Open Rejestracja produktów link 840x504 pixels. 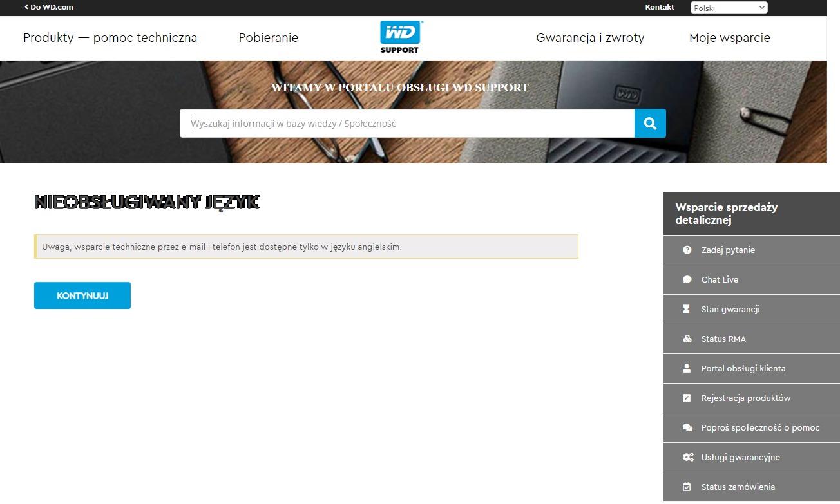[752, 398]
